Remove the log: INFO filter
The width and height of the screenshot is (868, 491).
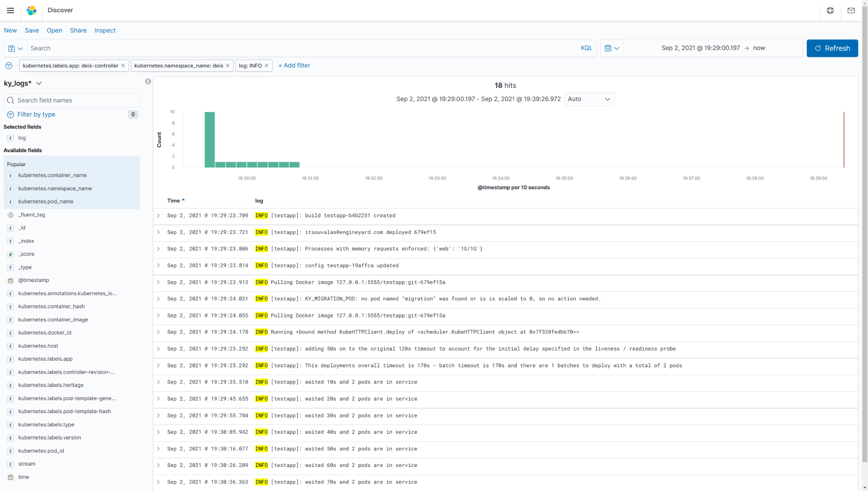coord(266,66)
